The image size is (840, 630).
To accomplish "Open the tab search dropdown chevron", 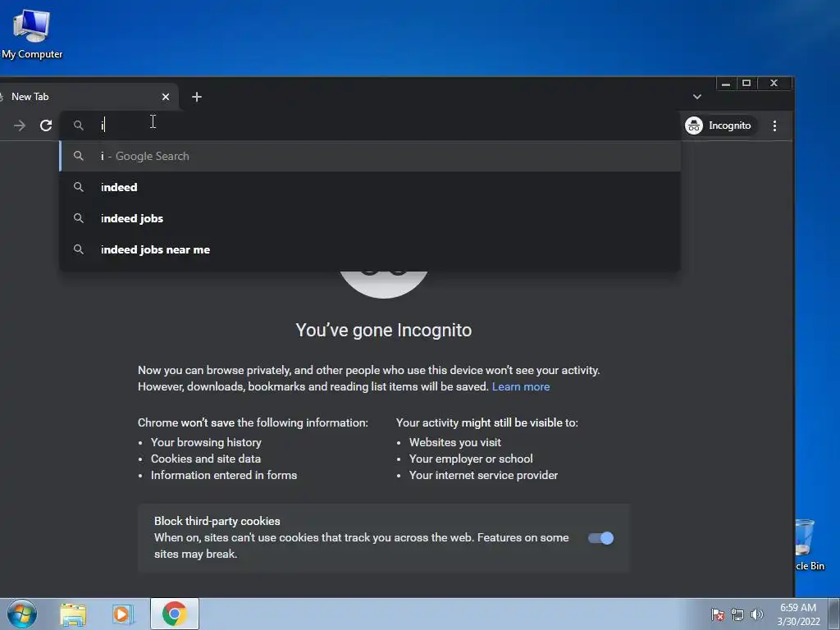I will (697, 97).
